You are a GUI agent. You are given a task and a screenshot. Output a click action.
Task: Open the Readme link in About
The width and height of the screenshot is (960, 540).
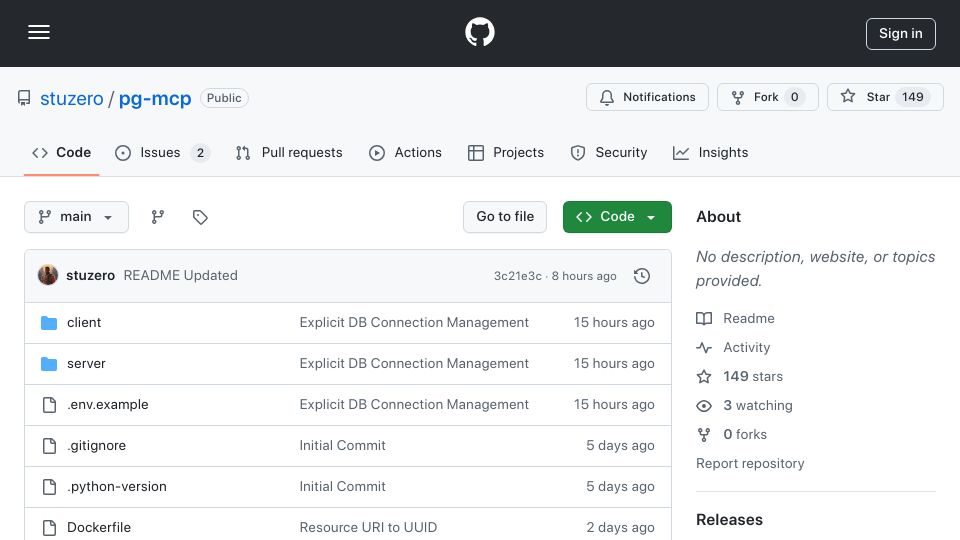pos(749,318)
